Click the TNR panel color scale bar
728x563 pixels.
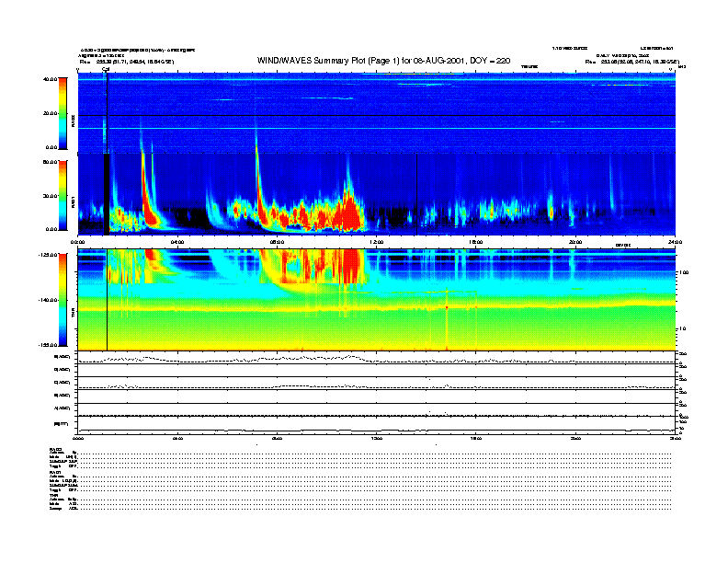click(x=63, y=300)
